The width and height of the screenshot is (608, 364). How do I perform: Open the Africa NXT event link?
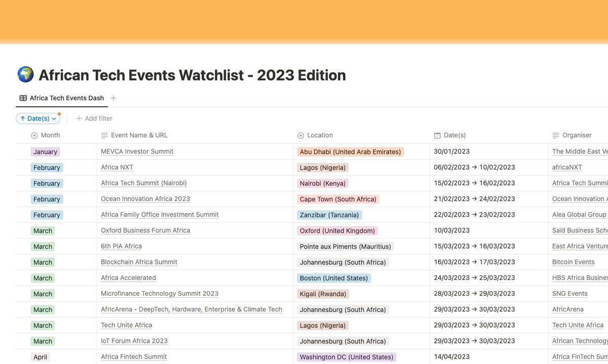point(117,168)
